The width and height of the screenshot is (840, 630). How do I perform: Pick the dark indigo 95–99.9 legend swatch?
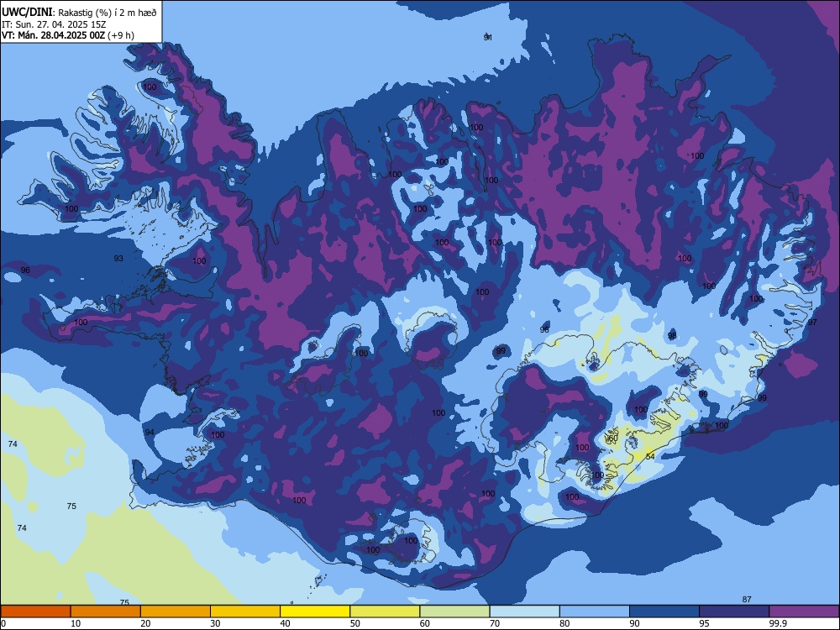pyautogui.click(x=734, y=612)
